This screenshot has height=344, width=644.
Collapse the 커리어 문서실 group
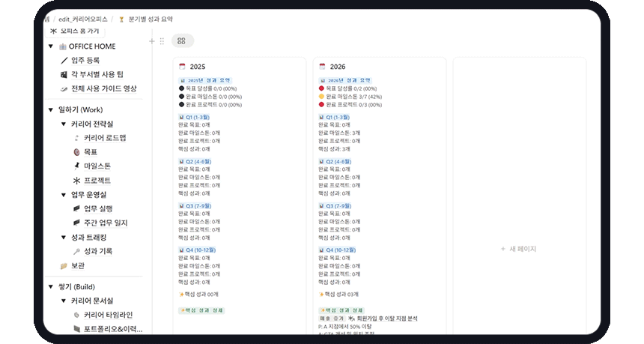(63, 301)
